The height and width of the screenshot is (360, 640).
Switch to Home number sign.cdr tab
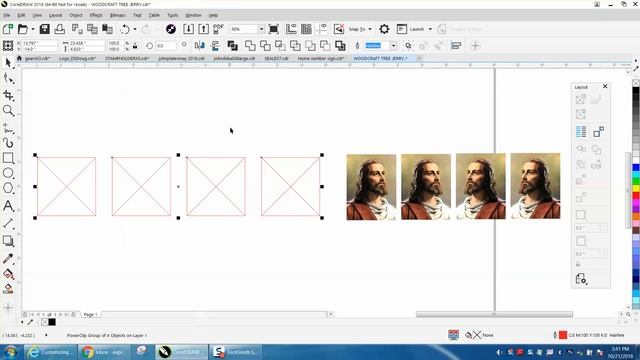click(321, 58)
